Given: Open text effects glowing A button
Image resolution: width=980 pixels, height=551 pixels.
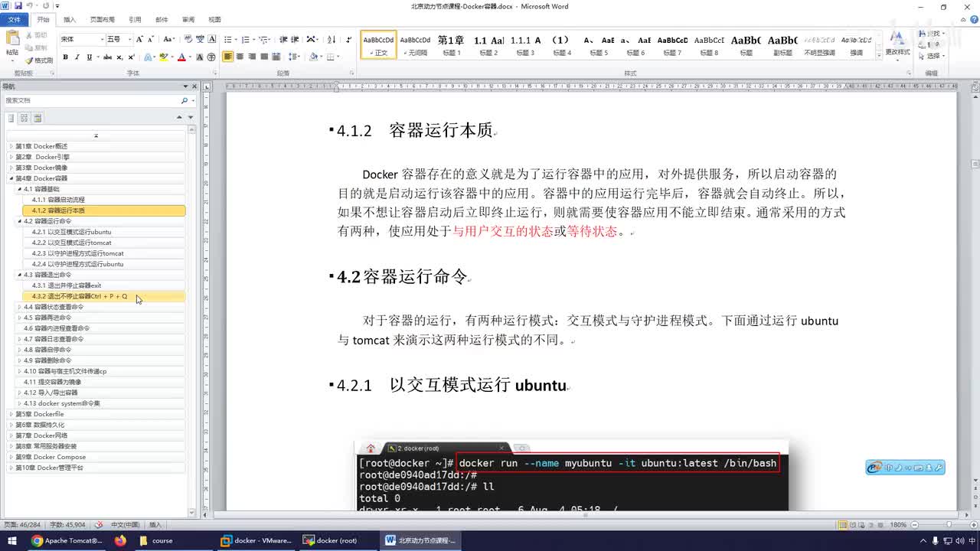Looking at the screenshot, I should pos(148,57).
